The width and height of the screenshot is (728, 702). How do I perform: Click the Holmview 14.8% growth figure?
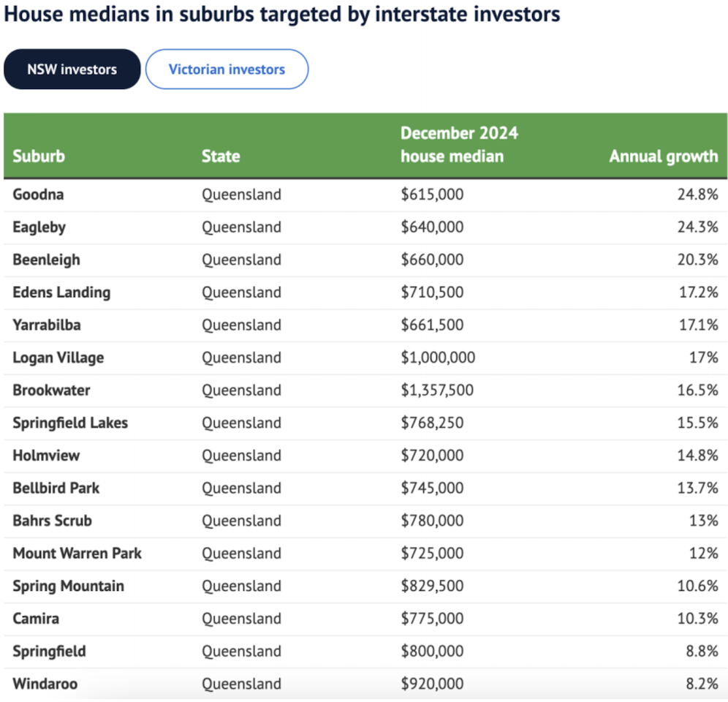(698, 456)
